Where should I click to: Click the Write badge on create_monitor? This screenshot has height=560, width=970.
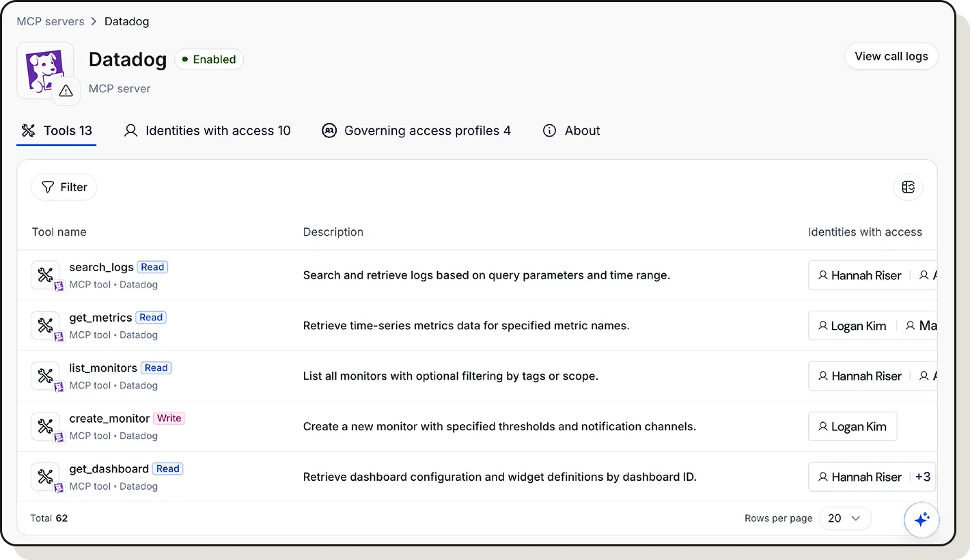169,419
